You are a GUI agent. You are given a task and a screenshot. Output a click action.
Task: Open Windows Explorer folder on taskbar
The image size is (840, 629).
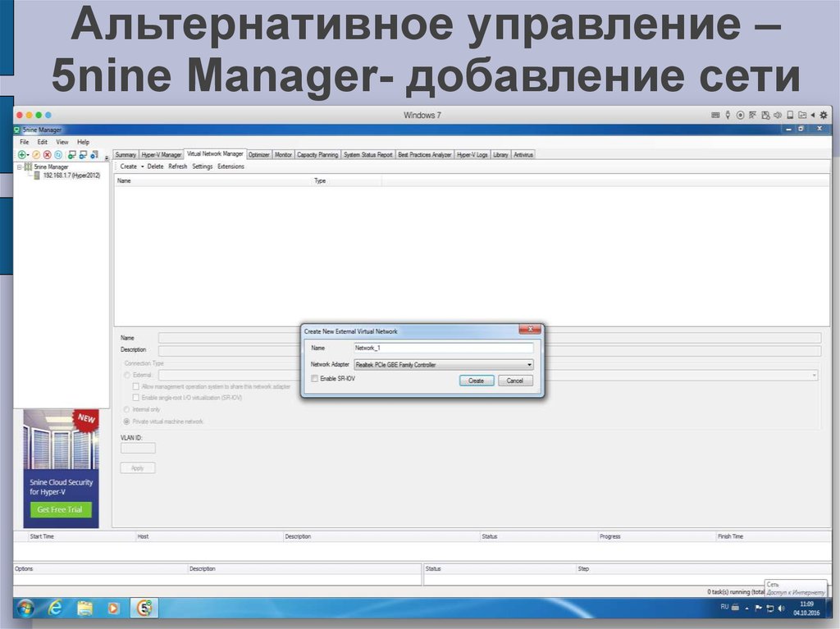84,608
